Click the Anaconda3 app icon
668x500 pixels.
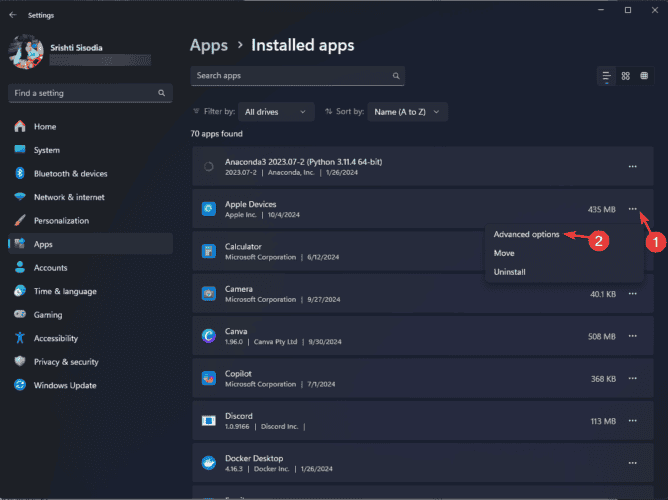pyautogui.click(x=208, y=167)
